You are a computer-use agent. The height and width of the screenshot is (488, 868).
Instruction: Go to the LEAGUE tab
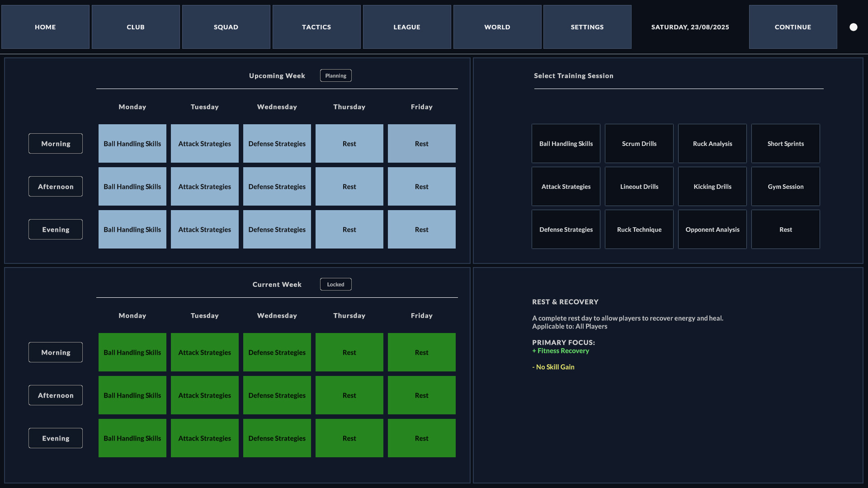[407, 27]
